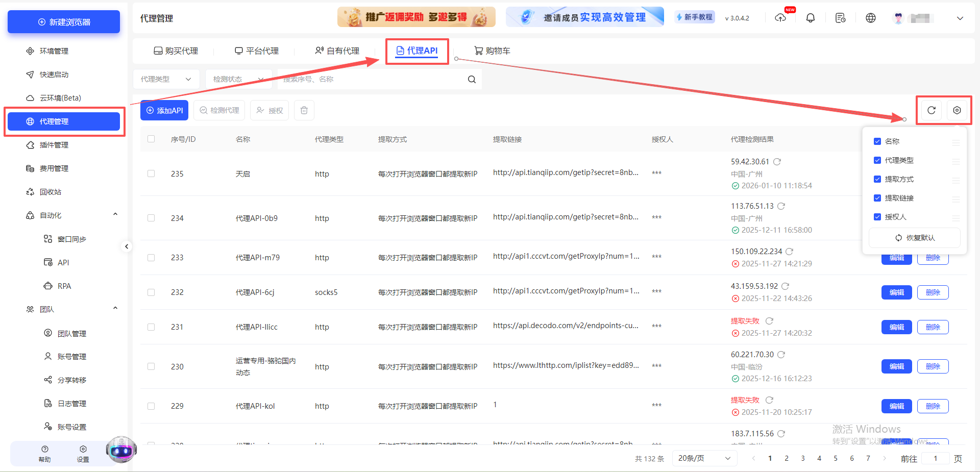Click the 添加API button
The image size is (980, 472).
[164, 110]
